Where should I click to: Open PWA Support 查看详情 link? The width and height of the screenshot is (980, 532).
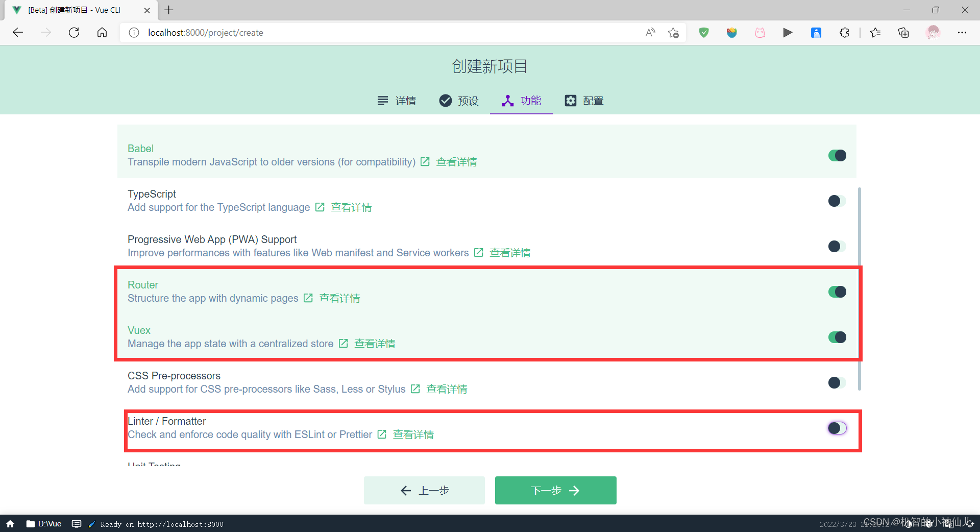click(x=510, y=253)
